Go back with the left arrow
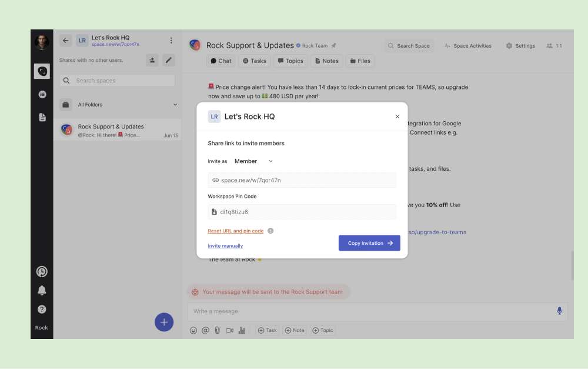 (66, 41)
